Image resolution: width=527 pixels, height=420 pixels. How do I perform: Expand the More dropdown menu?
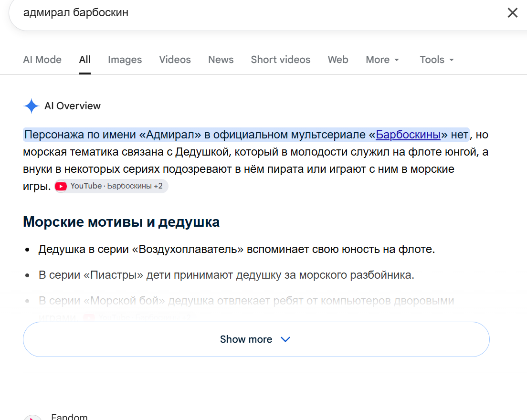[x=382, y=60]
